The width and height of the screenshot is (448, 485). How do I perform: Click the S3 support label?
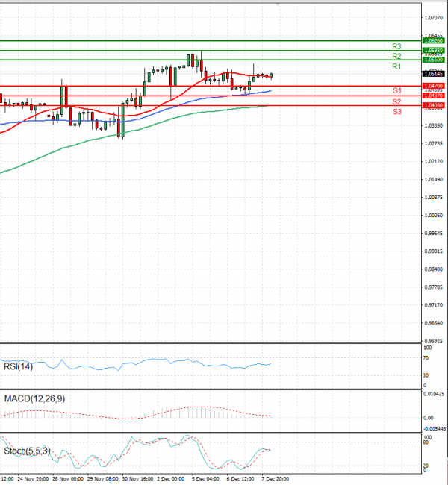tap(397, 112)
